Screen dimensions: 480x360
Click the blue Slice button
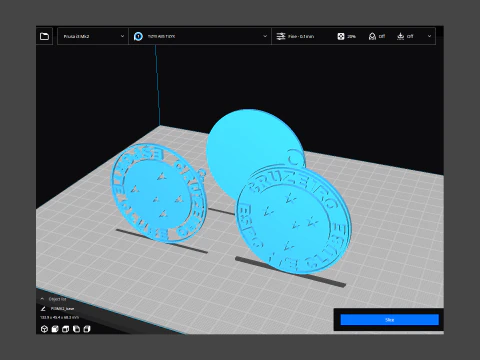coord(389,320)
